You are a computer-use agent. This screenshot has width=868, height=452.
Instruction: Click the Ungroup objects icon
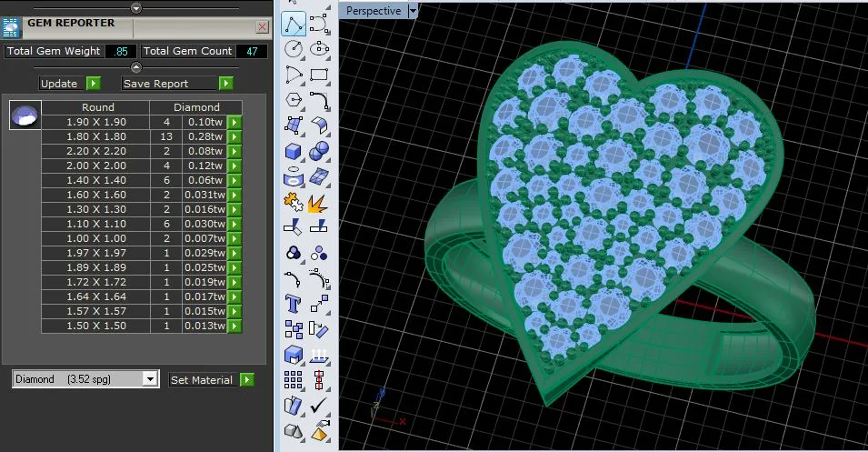click(x=319, y=253)
